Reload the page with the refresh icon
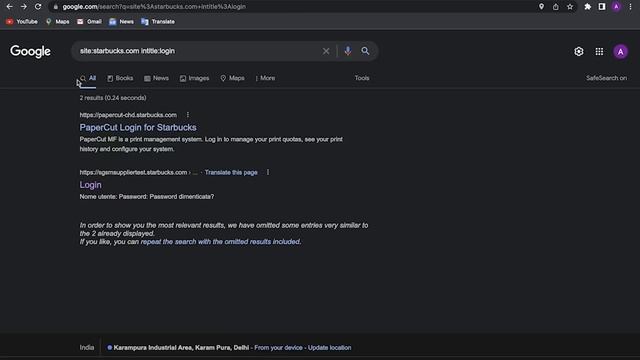640x360 pixels. (x=38, y=7)
